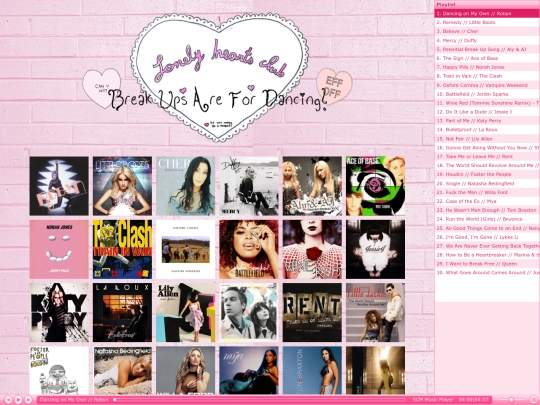Image resolution: width=540 pixels, height=405 pixels.
Task: Adjust the volume slider in player bar
Action: 511,400
